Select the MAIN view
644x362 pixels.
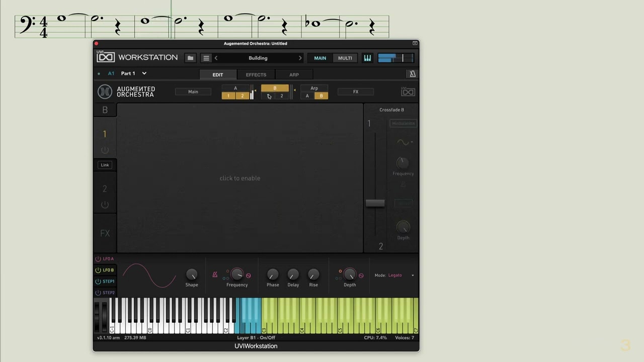(320, 58)
